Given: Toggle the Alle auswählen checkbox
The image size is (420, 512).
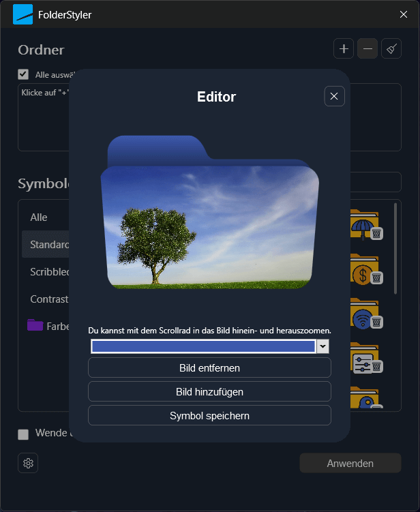Looking at the screenshot, I should (23, 74).
